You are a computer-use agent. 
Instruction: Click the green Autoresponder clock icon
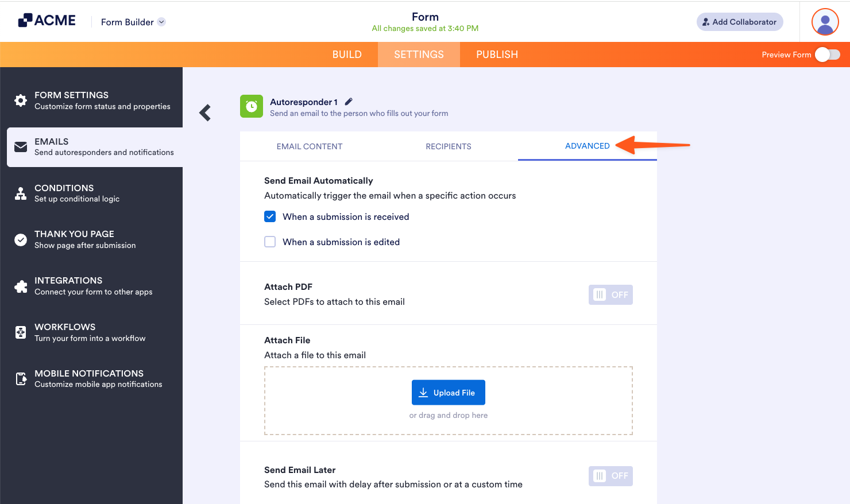[251, 106]
